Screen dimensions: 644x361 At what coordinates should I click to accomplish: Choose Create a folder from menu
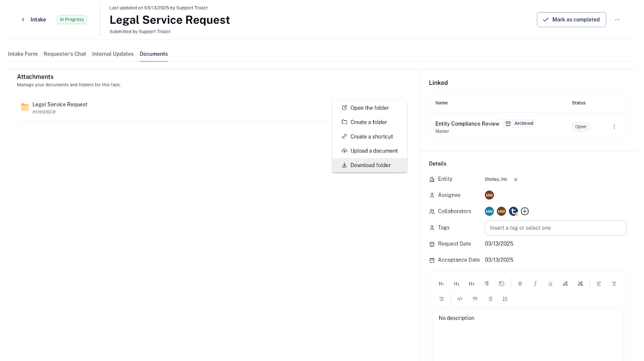click(x=369, y=122)
